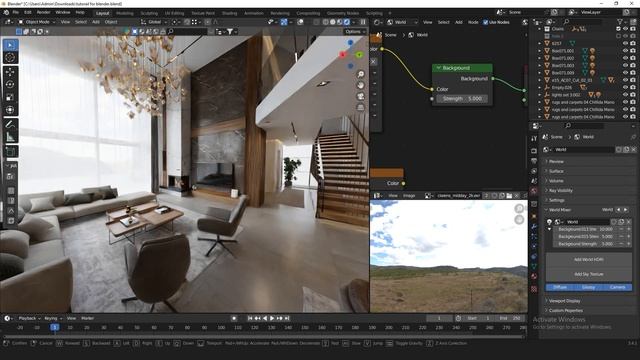Screen dimensions: 640x360
Task: Adjust the Background node Strength 5.000 field
Action: pyautogui.click(x=462, y=99)
